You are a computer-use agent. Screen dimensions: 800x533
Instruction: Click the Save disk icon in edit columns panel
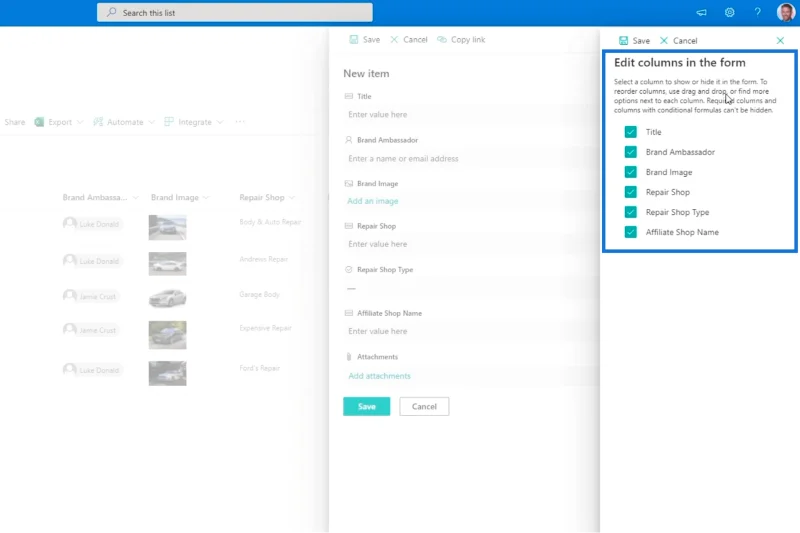point(623,40)
